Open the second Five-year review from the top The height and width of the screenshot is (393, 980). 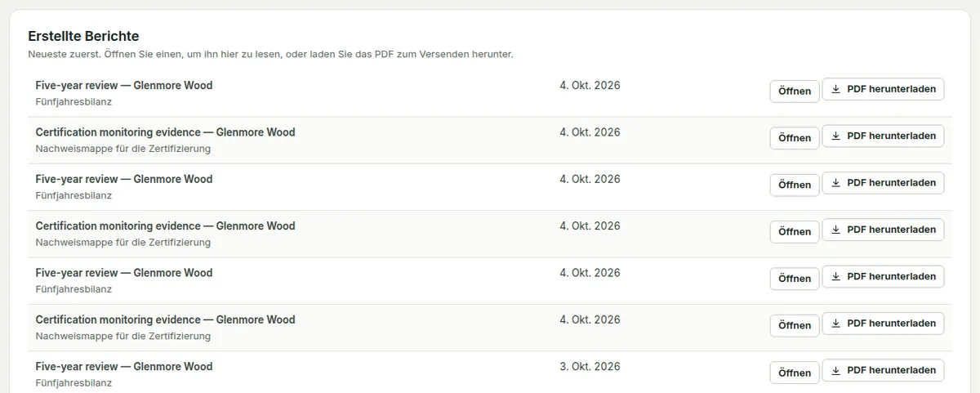pos(795,185)
